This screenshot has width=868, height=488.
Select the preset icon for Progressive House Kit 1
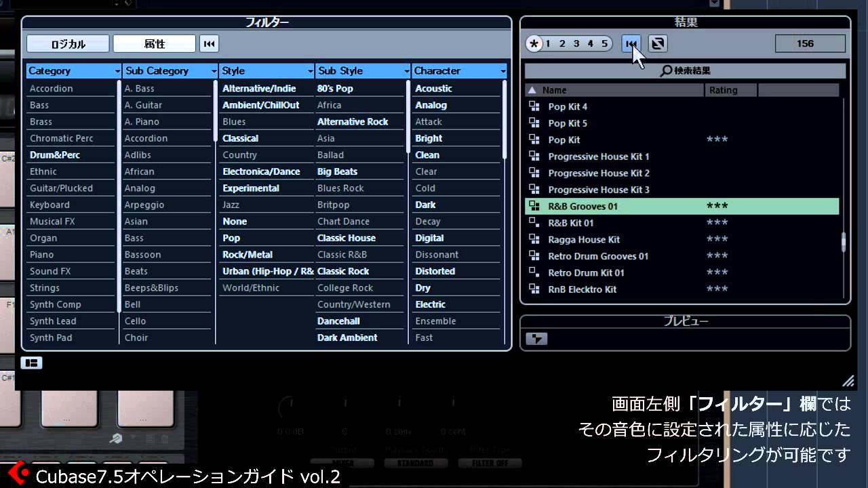(x=534, y=157)
